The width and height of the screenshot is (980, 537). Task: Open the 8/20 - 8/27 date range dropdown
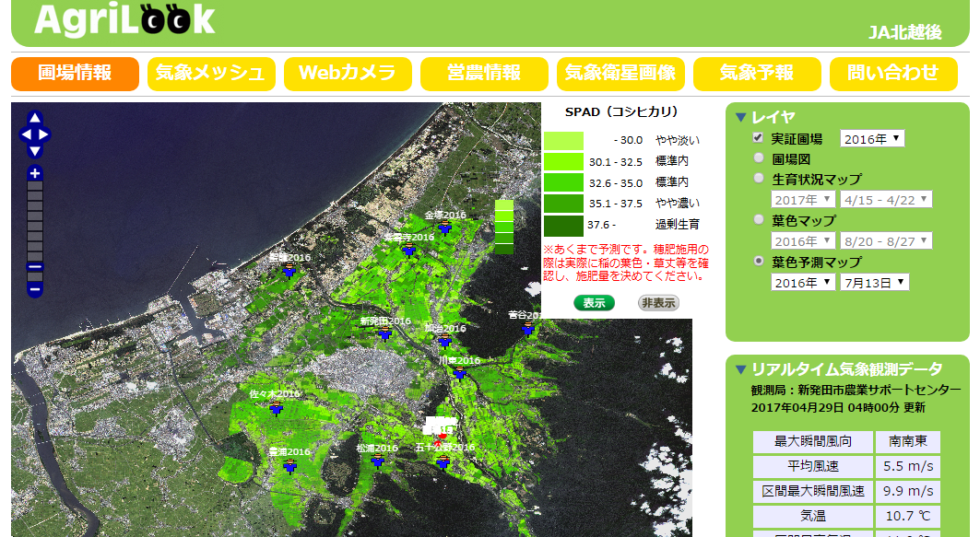click(x=886, y=241)
